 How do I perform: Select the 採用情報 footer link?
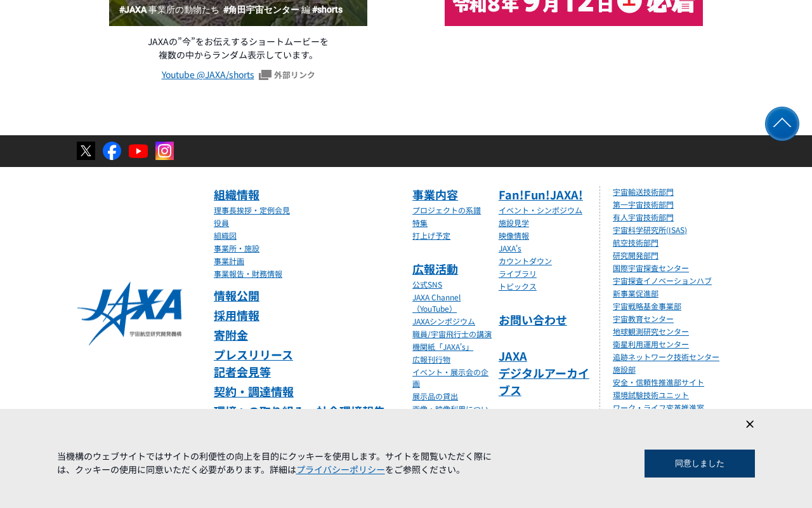237,316
